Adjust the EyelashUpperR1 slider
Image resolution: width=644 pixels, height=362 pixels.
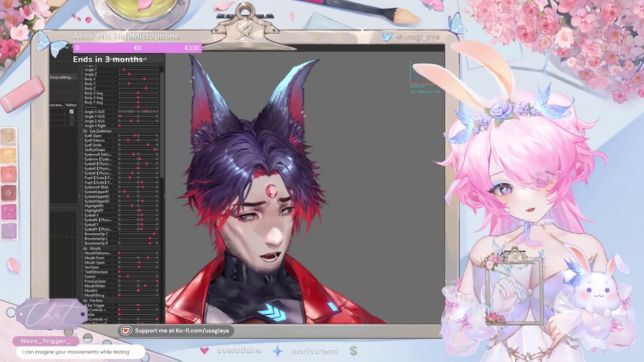(x=138, y=192)
